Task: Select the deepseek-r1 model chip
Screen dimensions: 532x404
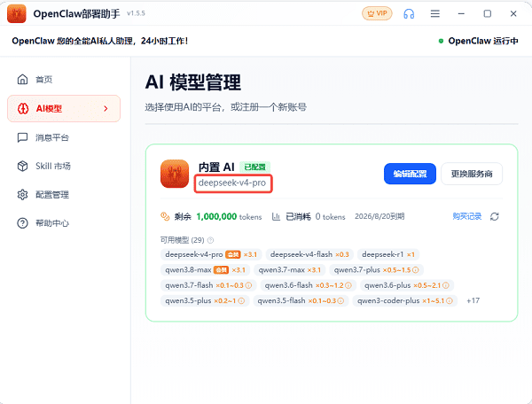Action: click(x=388, y=254)
